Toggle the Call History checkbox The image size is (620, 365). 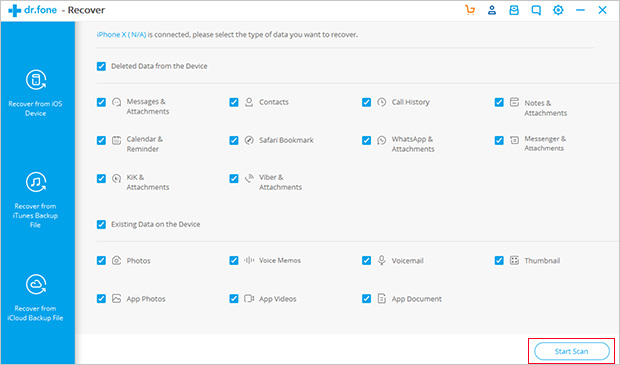pyautogui.click(x=367, y=102)
